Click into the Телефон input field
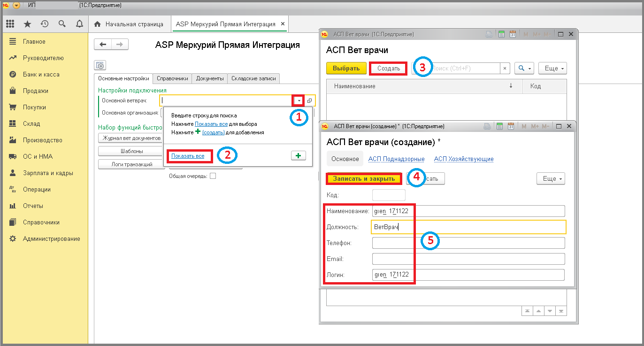 pyautogui.click(x=468, y=243)
